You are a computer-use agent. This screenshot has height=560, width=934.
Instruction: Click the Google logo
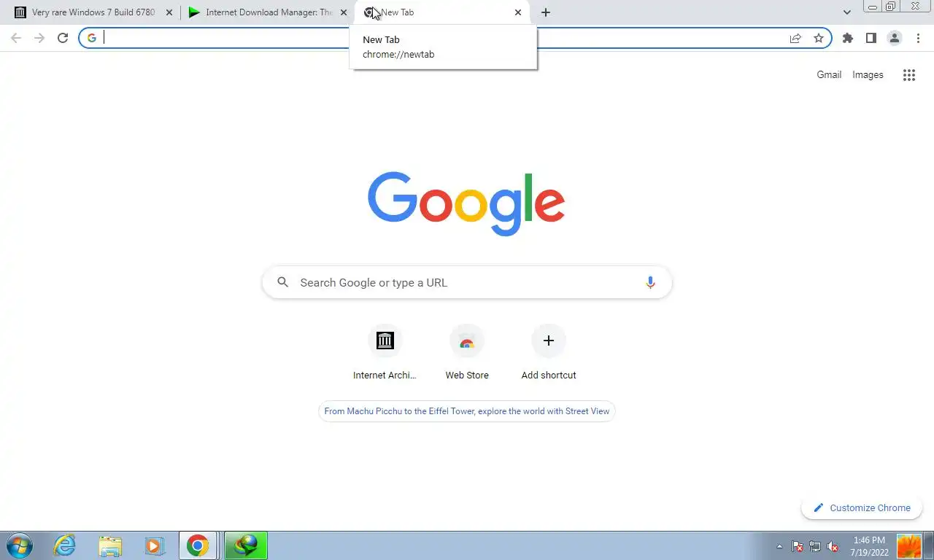tap(466, 203)
